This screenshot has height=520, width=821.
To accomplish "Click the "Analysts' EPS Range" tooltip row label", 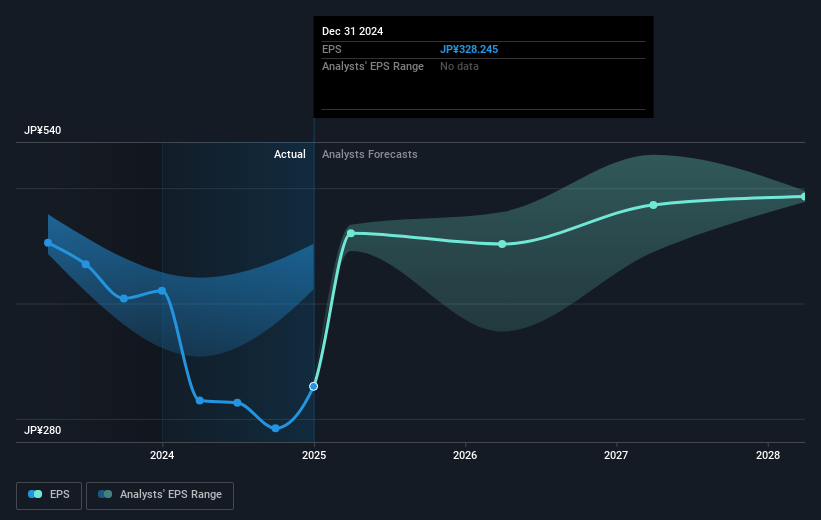I will 373,67.
